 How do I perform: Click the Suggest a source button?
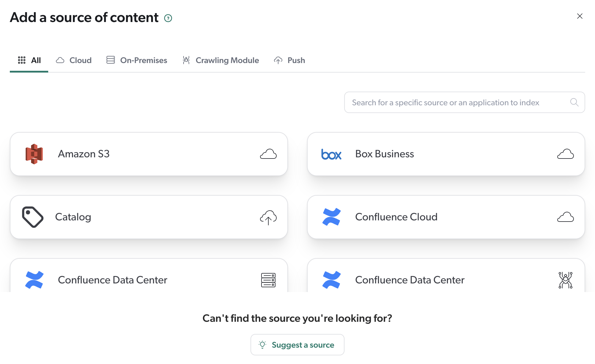297,345
